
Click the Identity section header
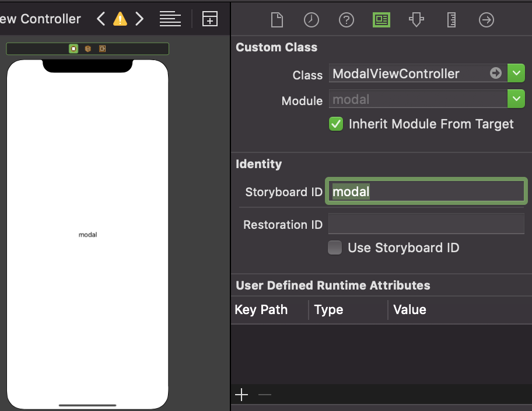coord(258,164)
